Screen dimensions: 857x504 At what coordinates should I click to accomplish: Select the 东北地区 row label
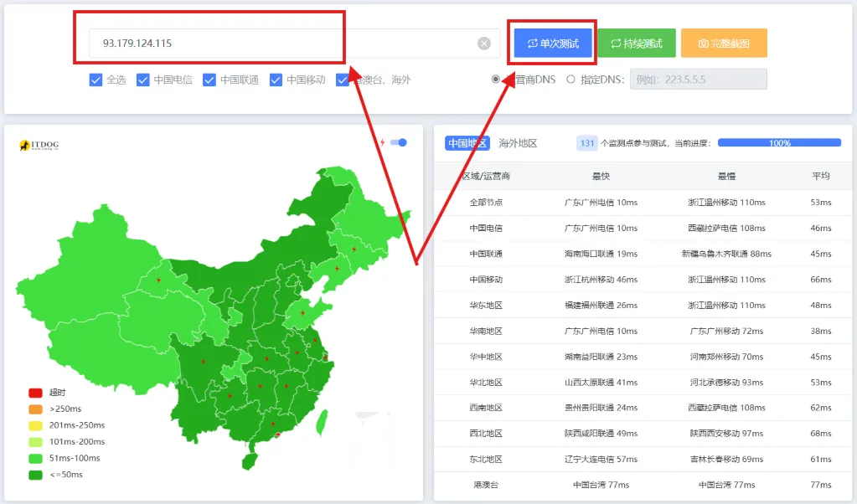(x=486, y=459)
